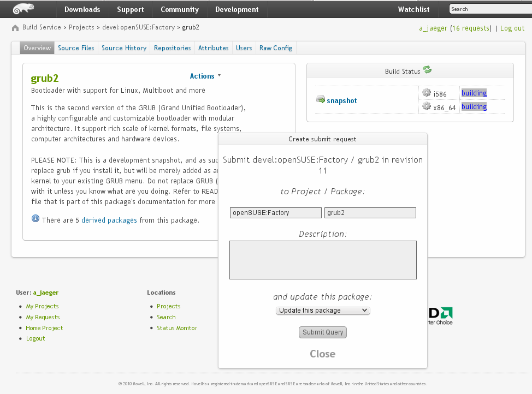Open My Requests in the footer
The width and height of the screenshot is (532, 394).
43,317
